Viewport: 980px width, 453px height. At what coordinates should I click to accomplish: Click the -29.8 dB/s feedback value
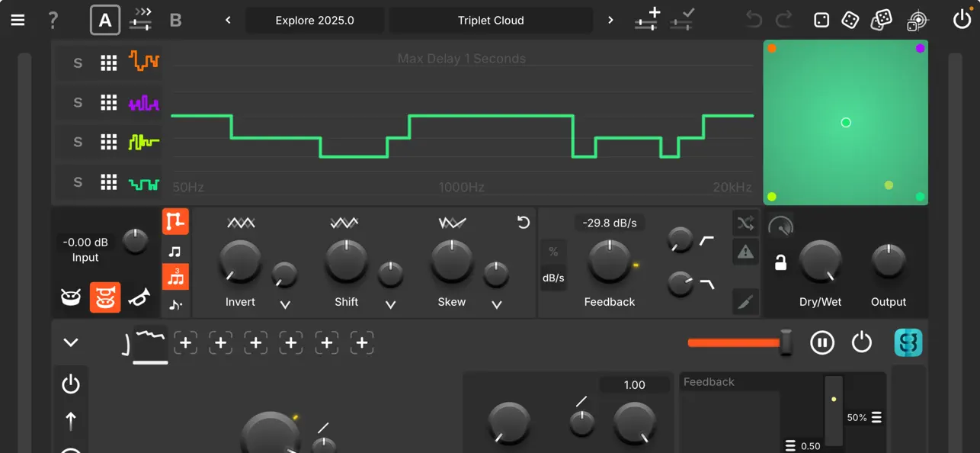(609, 223)
